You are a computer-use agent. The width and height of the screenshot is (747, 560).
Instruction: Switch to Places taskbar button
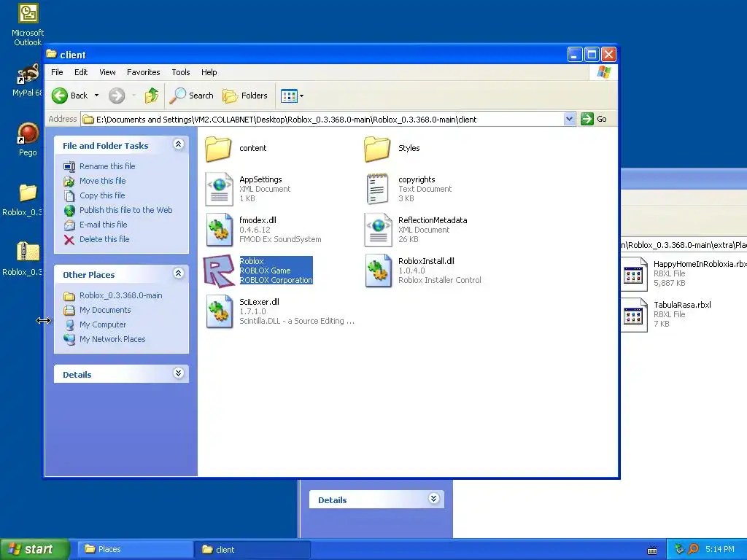[135, 550]
